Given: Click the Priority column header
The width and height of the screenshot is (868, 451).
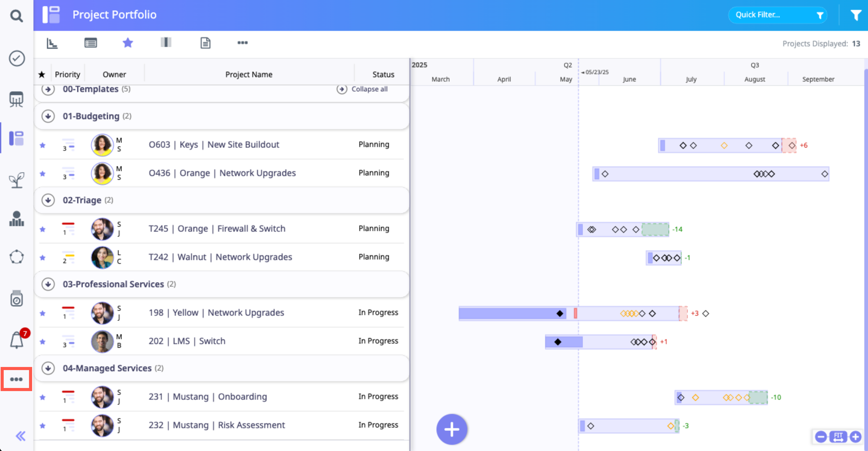Looking at the screenshot, I should [67, 74].
